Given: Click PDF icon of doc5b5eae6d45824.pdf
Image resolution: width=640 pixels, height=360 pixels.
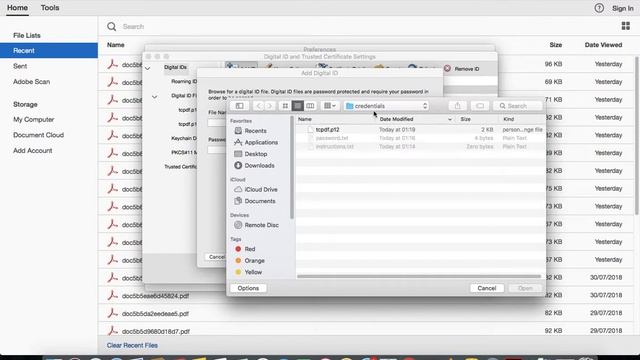Looking at the screenshot, I should (112, 295).
